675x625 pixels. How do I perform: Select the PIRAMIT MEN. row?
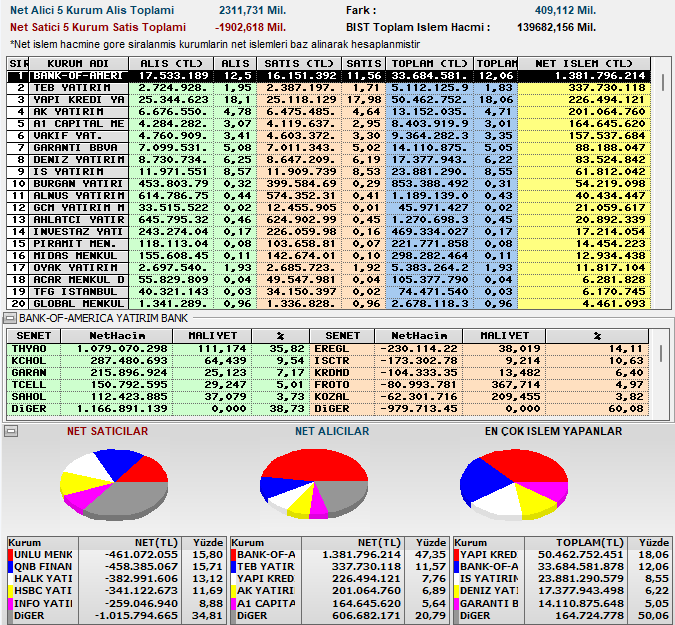click(328, 244)
